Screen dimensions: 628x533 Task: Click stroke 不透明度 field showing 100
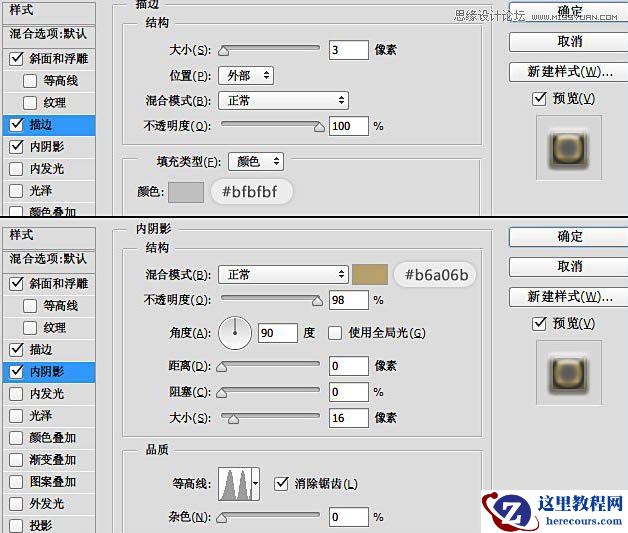pyautogui.click(x=348, y=126)
